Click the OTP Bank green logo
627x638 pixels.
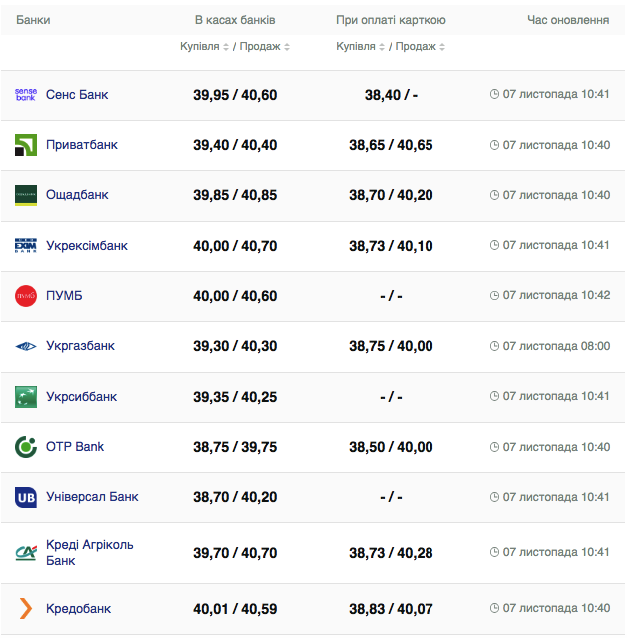[26, 447]
